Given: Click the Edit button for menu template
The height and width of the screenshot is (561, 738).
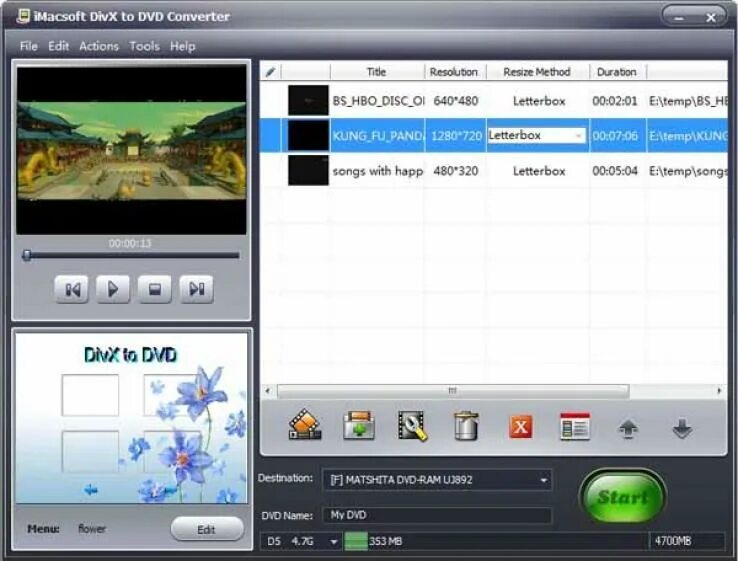Looking at the screenshot, I should [207, 529].
